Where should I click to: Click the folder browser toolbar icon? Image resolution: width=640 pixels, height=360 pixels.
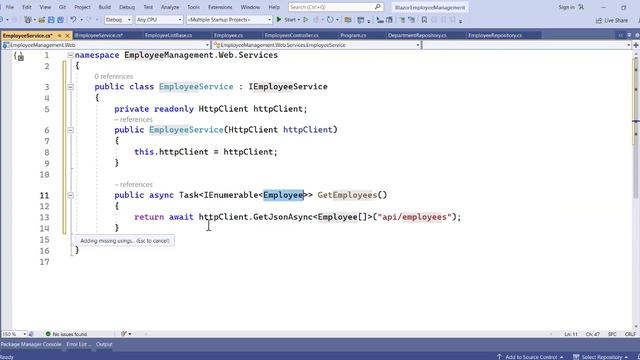(x=348, y=20)
